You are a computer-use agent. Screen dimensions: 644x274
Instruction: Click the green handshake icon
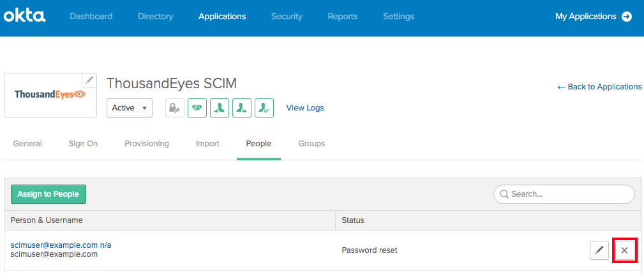(x=197, y=108)
